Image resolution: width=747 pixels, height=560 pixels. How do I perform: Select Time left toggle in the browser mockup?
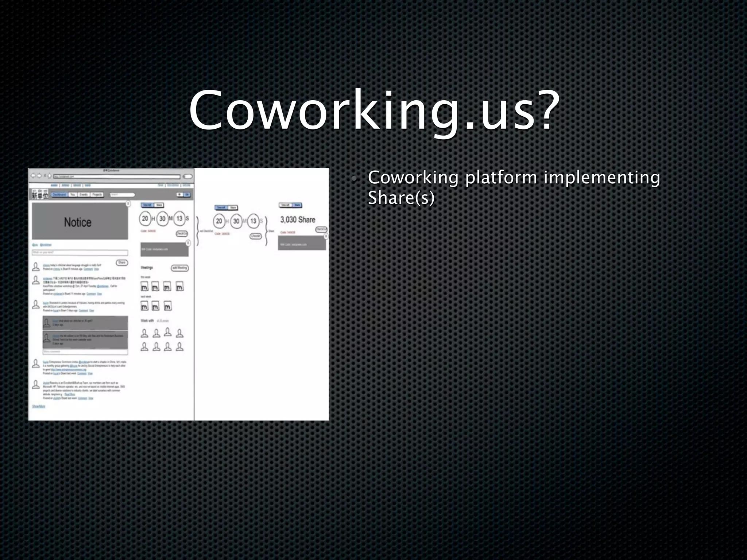pyautogui.click(x=147, y=205)
